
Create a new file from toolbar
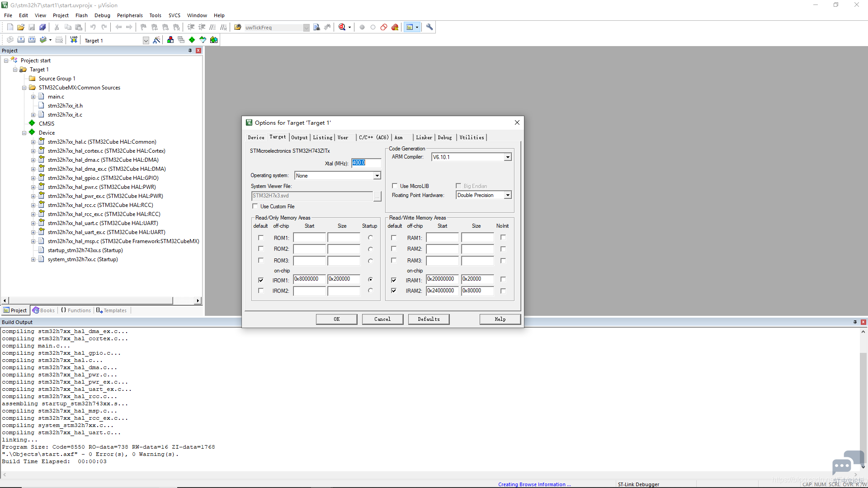10,27
